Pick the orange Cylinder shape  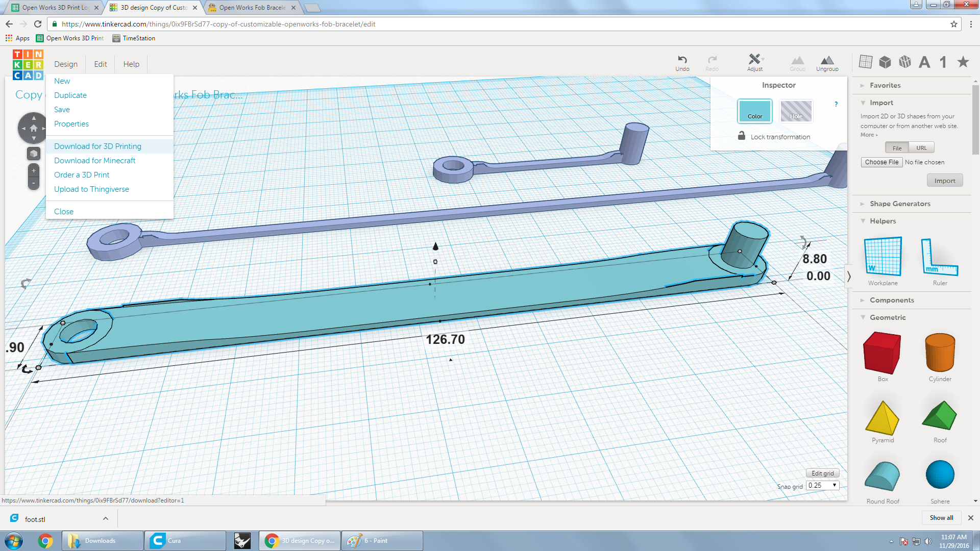pos(940,356)
